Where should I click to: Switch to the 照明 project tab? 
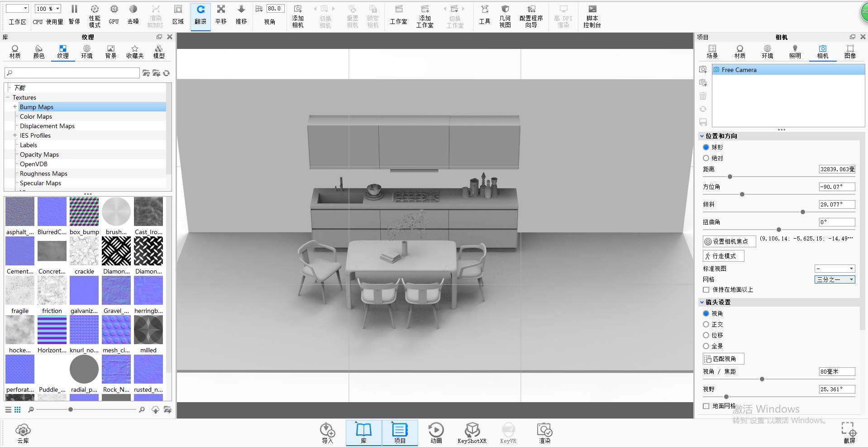[x=795, y=51]
